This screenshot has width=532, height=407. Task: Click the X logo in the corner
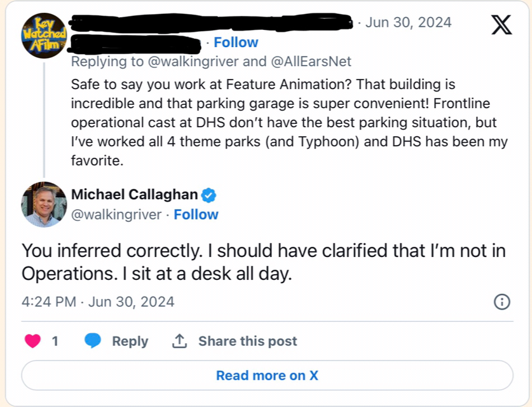point(501,25)
